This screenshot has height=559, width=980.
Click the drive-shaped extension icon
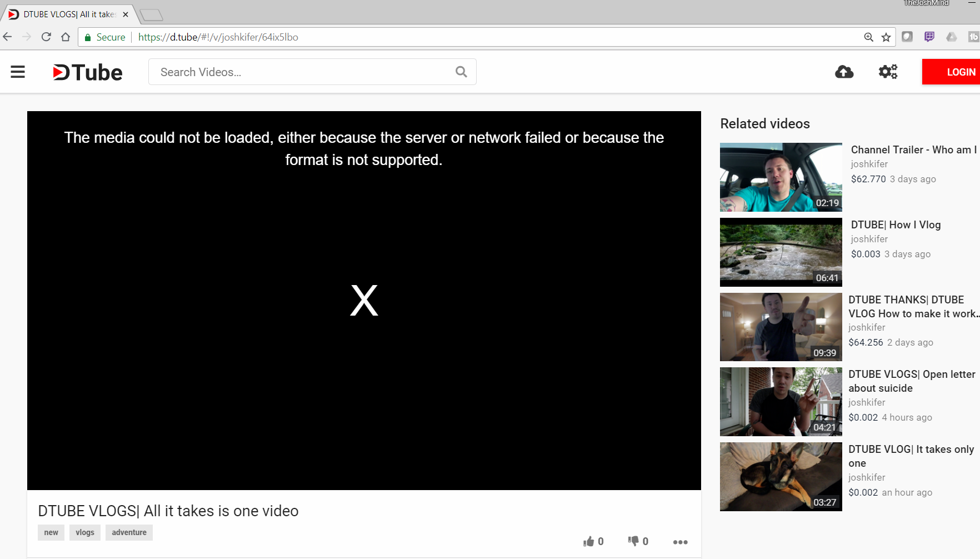click(952, 37)
